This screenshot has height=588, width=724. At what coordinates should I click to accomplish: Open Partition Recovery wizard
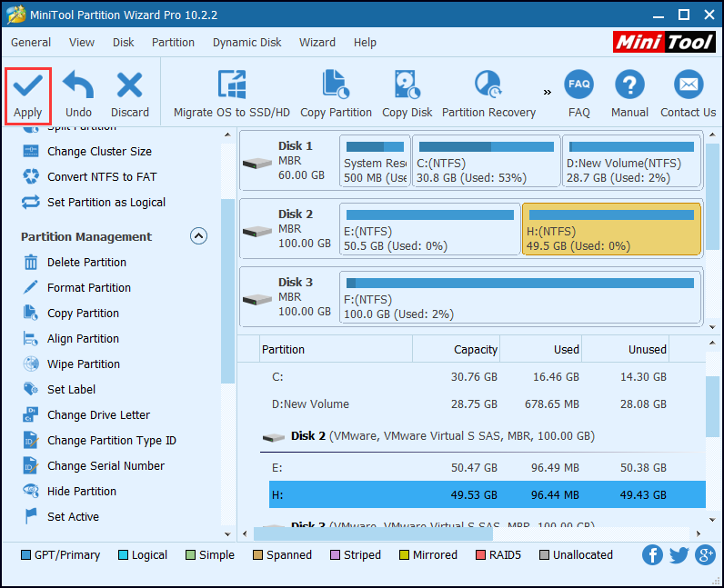[x=488, y=95]
